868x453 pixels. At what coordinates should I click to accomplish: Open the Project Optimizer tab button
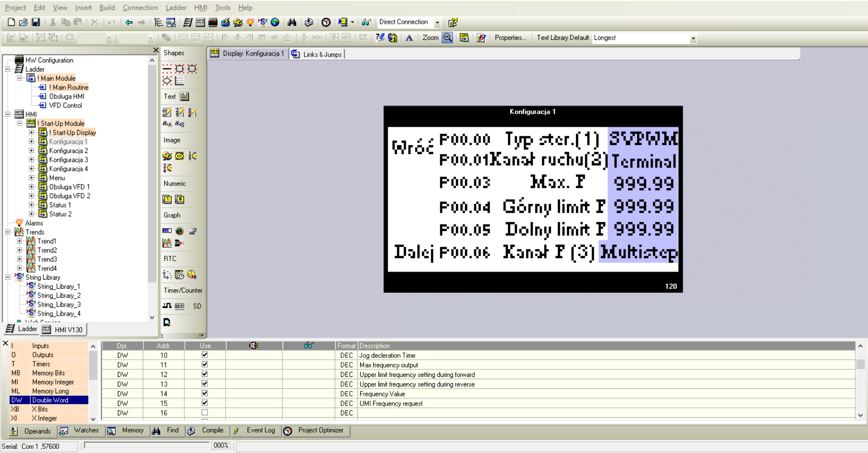click(315, 430)
